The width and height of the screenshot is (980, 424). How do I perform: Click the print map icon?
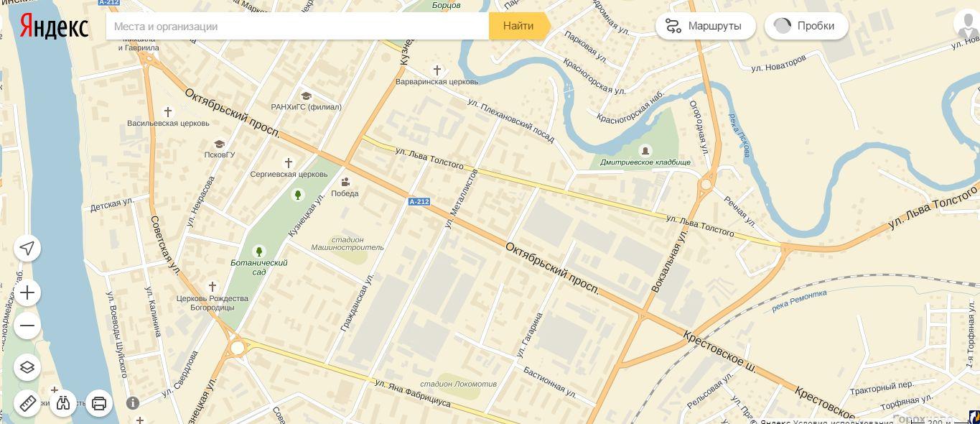pyautogui.click(x=99, y=403)
